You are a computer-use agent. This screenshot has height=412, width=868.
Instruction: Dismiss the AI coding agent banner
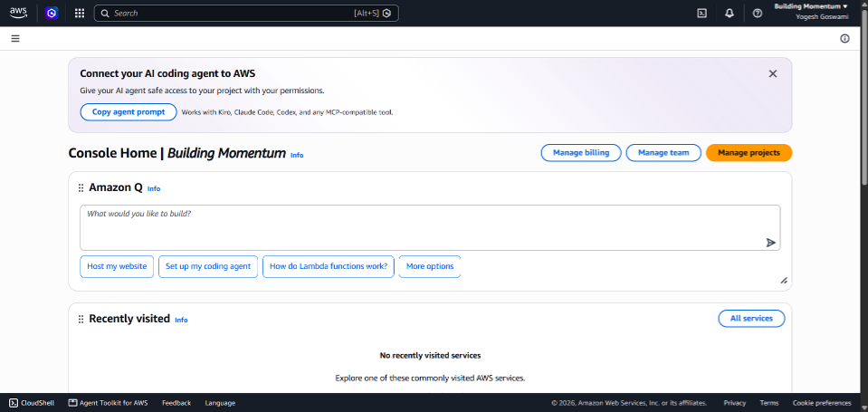coord(773,73)
